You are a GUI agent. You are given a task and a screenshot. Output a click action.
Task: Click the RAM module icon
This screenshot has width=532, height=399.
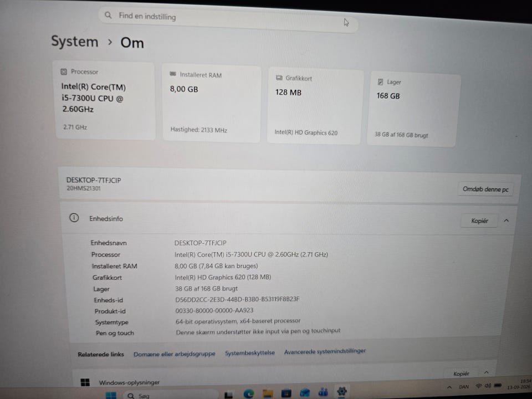tap(173, 74)
